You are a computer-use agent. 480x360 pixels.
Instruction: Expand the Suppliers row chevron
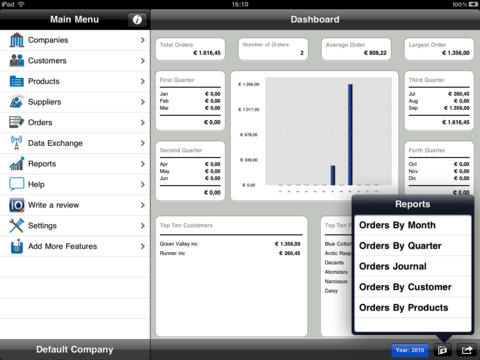click(143, 102)
